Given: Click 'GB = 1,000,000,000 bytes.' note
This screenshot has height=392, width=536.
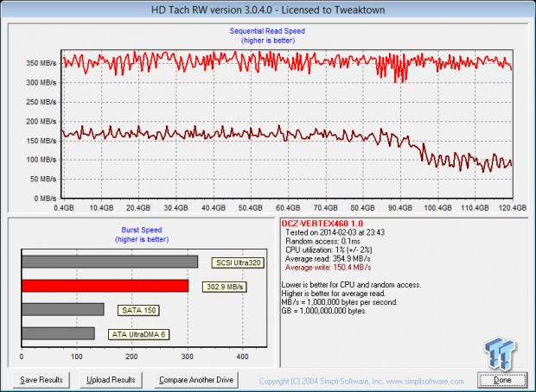Looking at the screenshot, I should click(323, 311).
